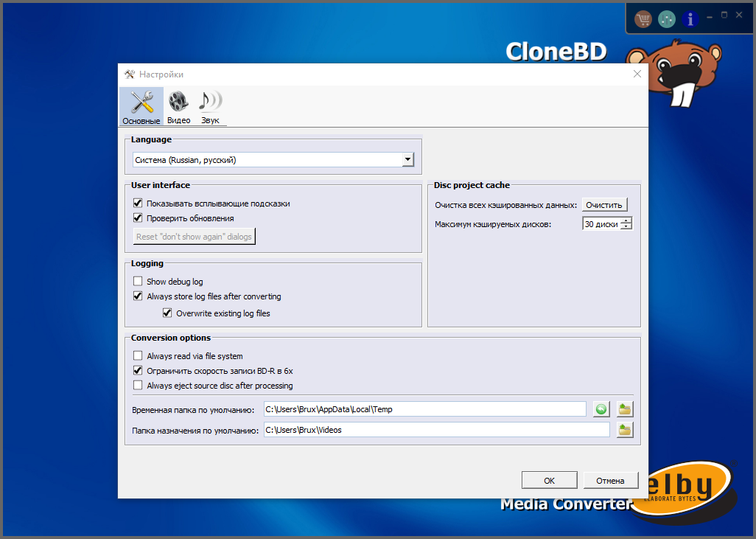Click the equalizer settings icon
This screenshot has width=756, height=539.
pyautogui.click(x=667, y=19)
